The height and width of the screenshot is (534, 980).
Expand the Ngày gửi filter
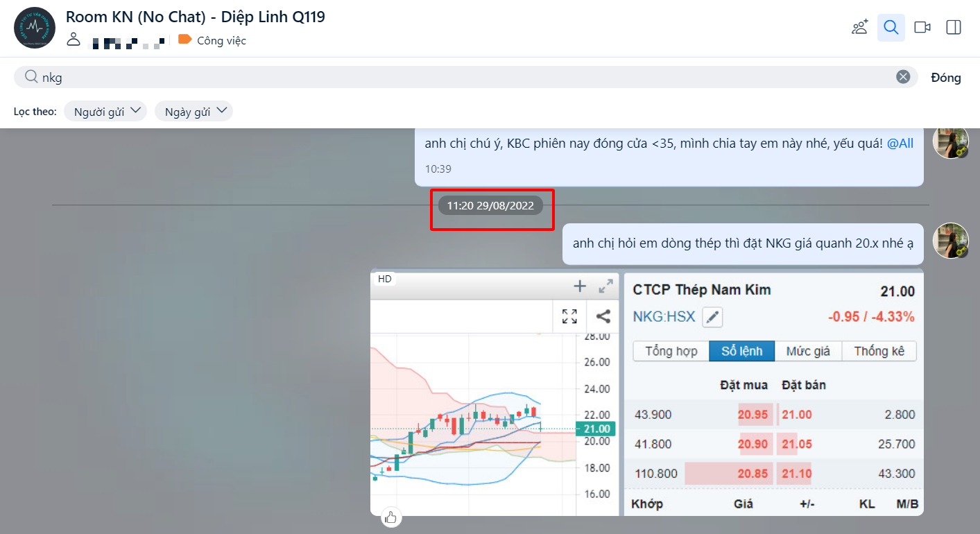tap(194, 111)
